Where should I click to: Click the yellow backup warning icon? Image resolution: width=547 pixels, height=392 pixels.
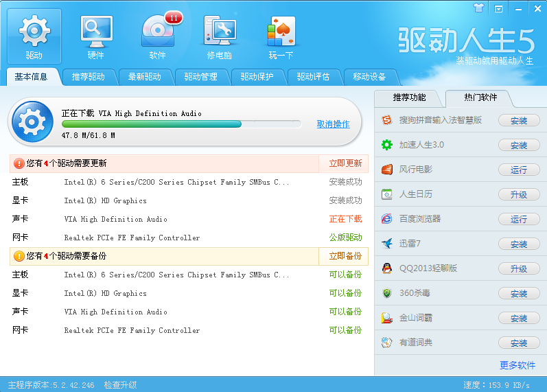19,256
